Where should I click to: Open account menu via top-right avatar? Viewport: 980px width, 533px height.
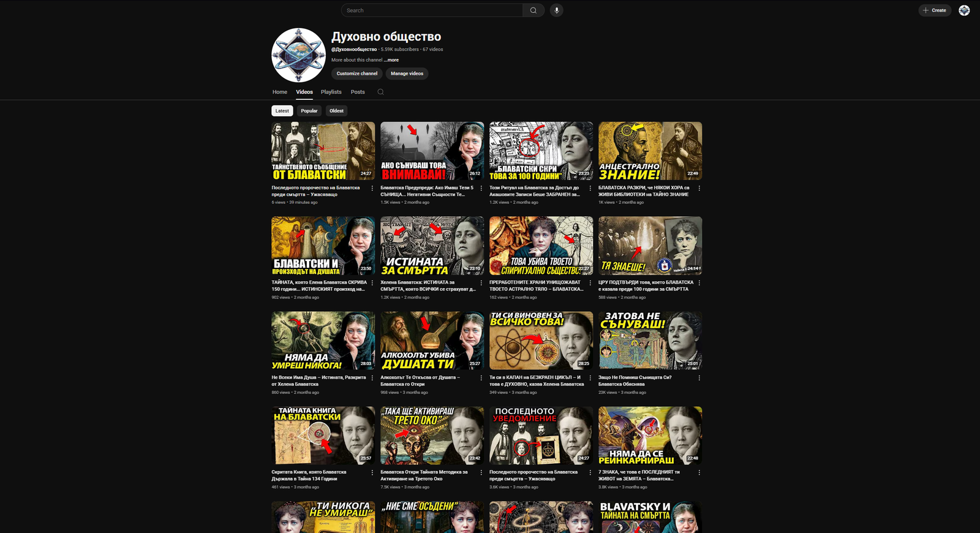[x=964, y=10]
